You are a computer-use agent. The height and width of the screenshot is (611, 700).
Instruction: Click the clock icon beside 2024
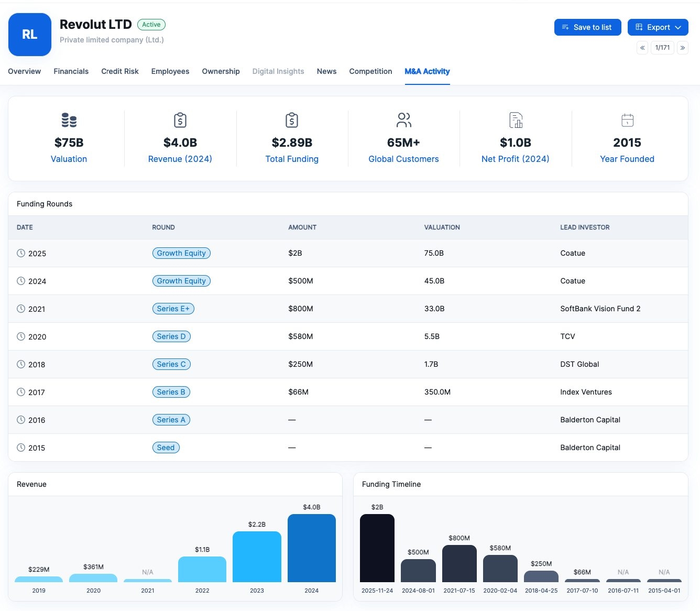pos(21,281)
